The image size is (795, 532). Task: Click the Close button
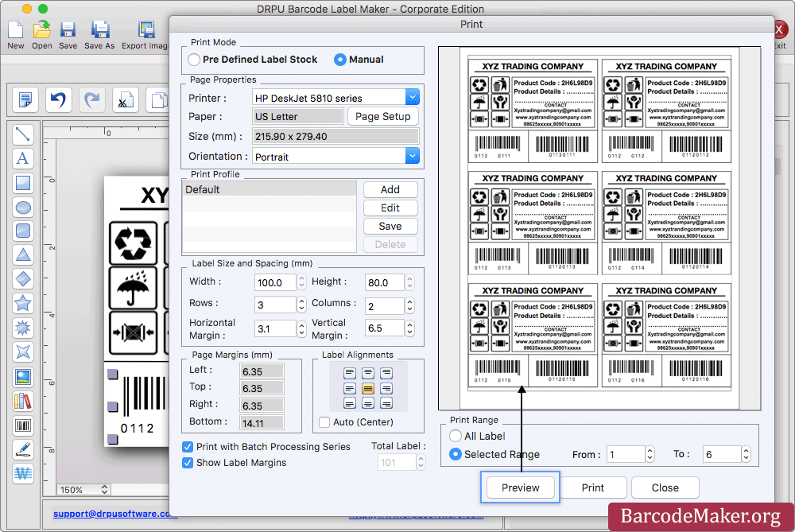point(665,487)
